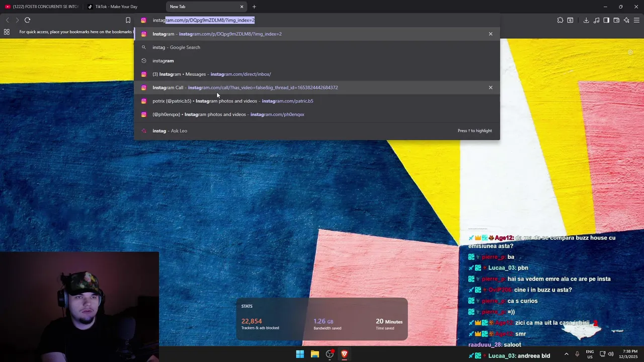Click chat message 'Lucaa_03: andreea bld'

(x=508, y=355)
